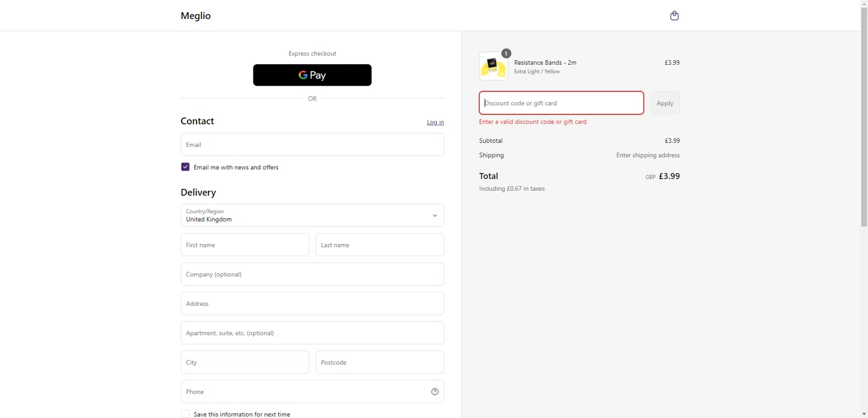The height and width of the screenshot is (418, 868).
Task: Click the Extra Light / Yellow variant text
Action: pos(537,72)
